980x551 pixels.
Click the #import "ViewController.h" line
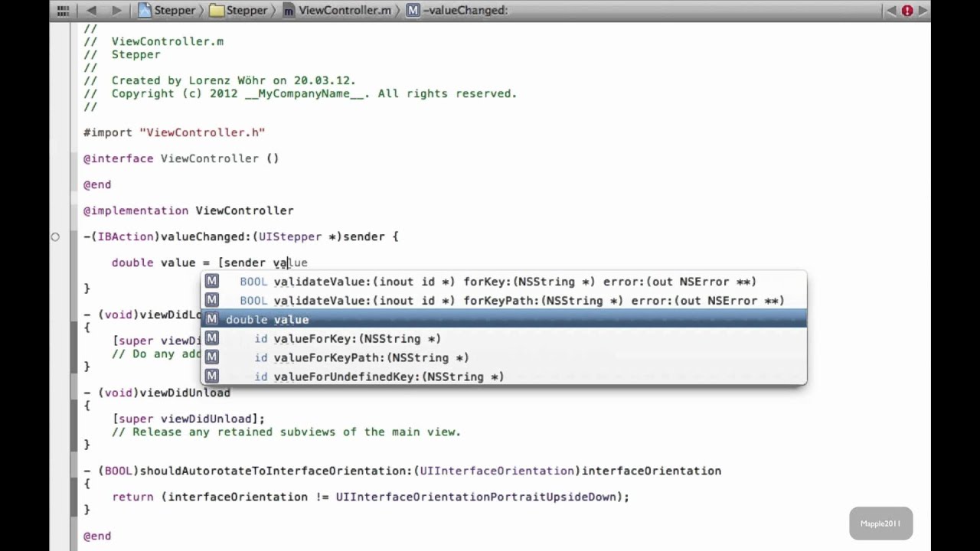pyautogui.click(x=174, y=132)
